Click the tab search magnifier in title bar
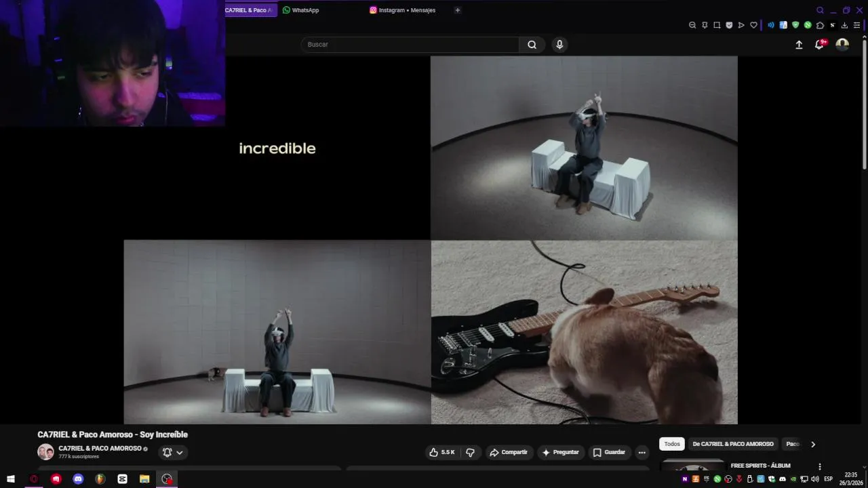This screenshot has width=868, height=488. click(820, 10)
